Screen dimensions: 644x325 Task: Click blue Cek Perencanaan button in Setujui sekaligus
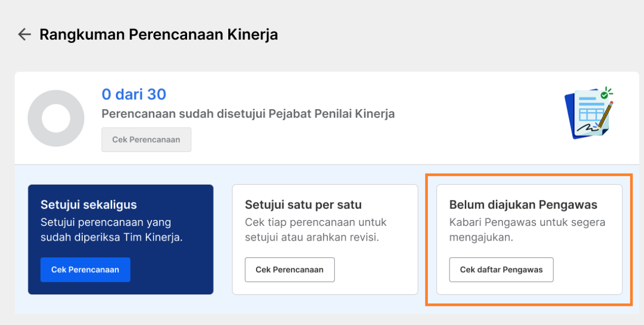85,270
